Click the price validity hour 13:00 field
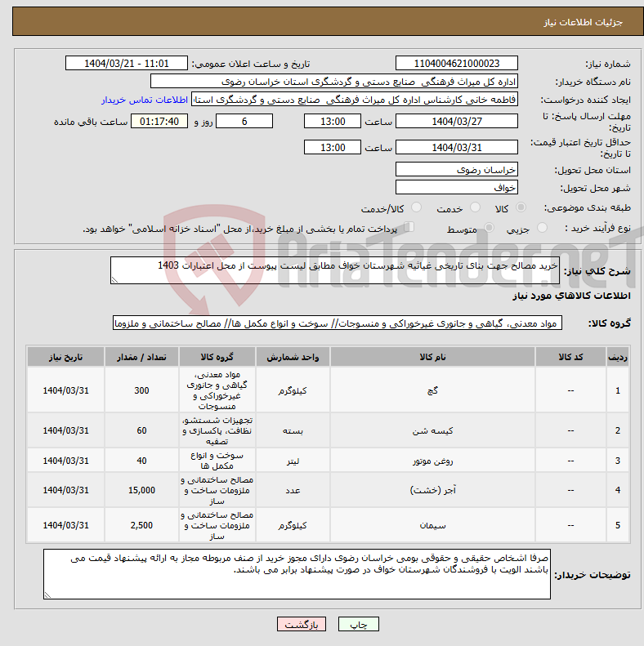The image size is (644, 646). click(x=333, y=147)
